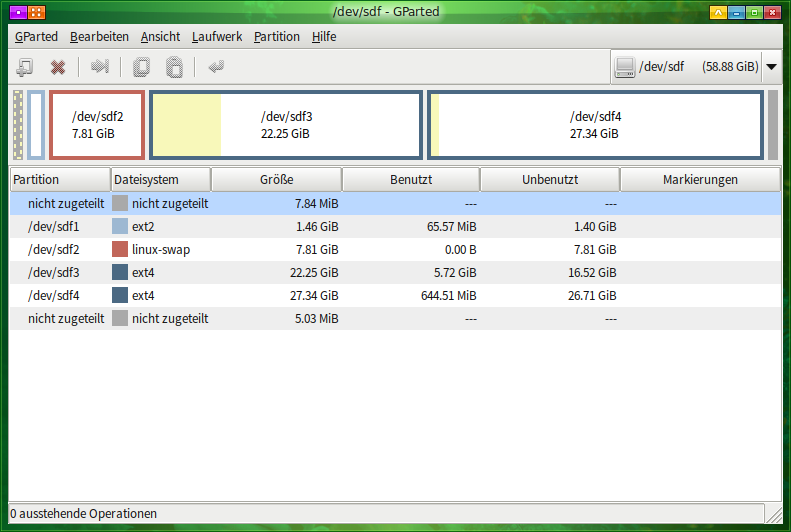Open the Ansicht menu
This screenshot has height=532, width=791.
(160, 36)
